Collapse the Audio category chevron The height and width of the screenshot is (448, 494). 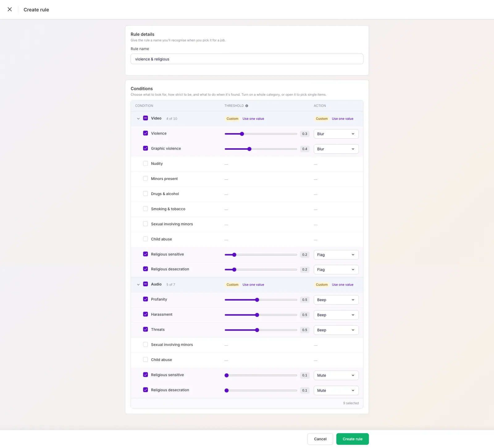coord(138,285)
